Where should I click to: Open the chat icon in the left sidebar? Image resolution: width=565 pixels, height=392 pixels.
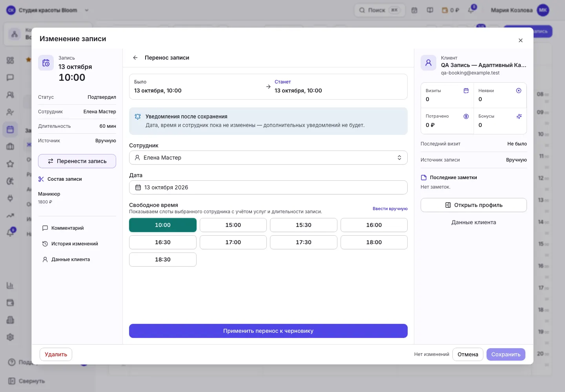pyautogui.click(x=10, y=78)
